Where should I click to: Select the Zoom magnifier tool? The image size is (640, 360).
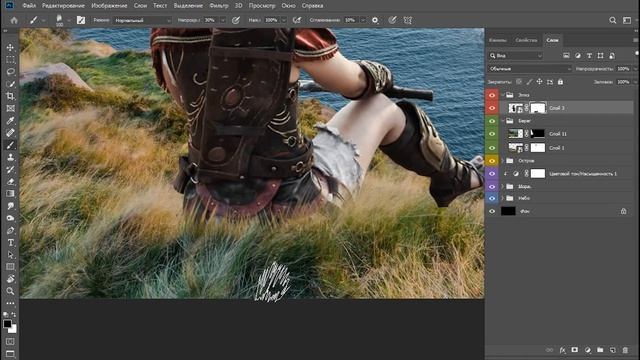click(10, 291)
